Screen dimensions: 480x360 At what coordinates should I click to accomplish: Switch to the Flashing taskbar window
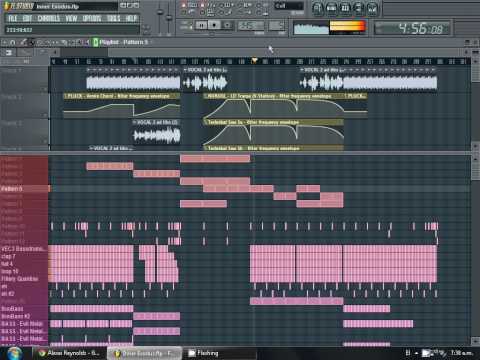(220, 353)
